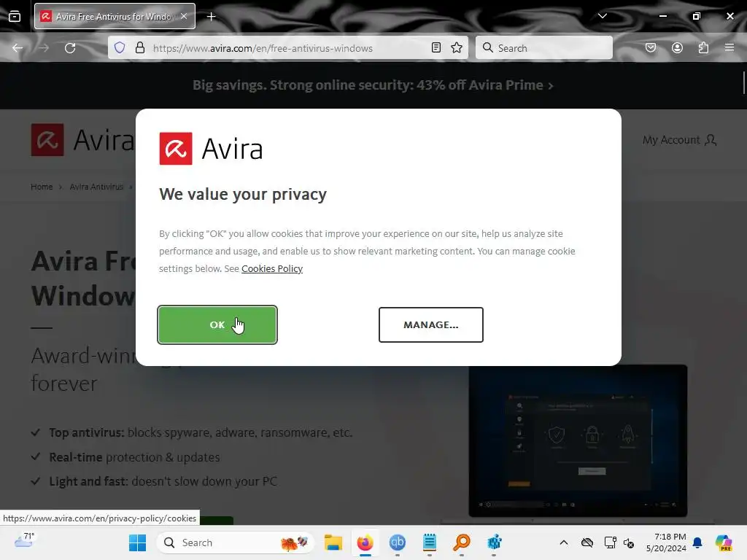
Task: Click the OneDrive cloud tray icon
Action: (x=587, y=542)
